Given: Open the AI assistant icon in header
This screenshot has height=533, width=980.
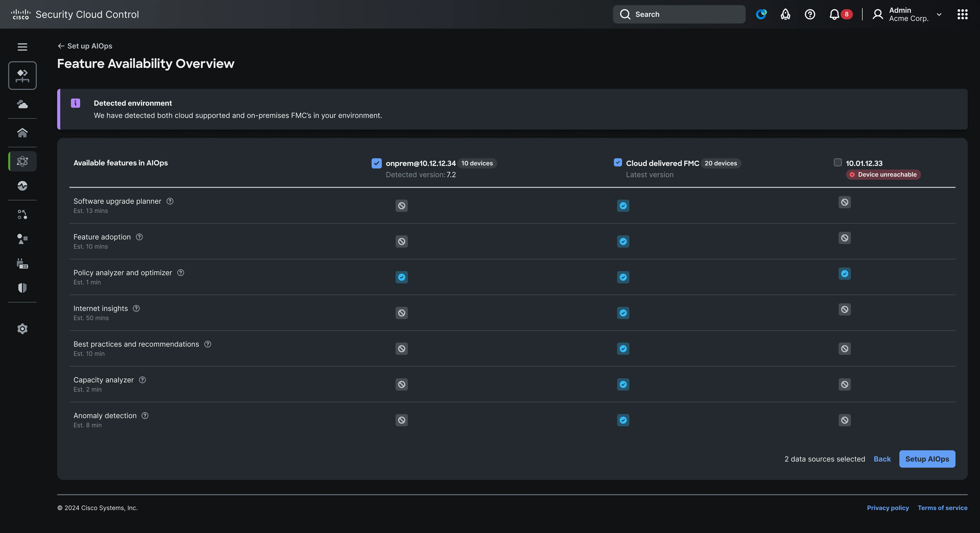Looking at the screenshot, I should pyautogui.click(x=761, y=15).
